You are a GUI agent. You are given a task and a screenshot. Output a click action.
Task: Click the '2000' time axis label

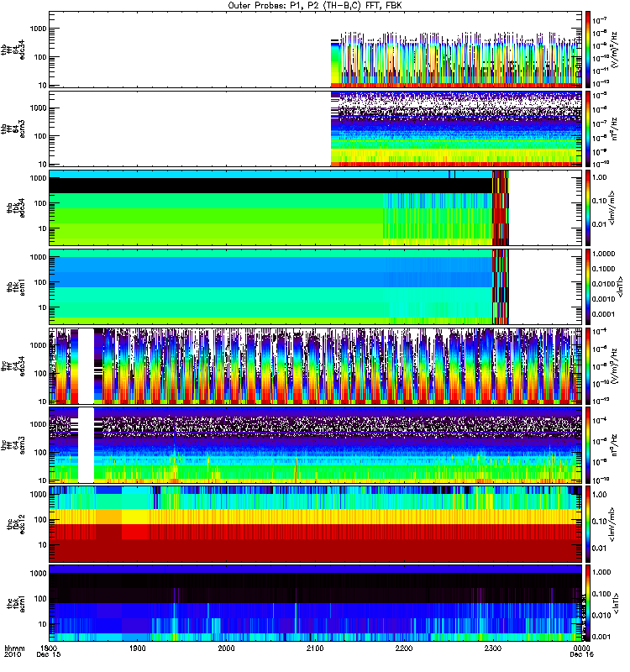(x=226, y=648)
